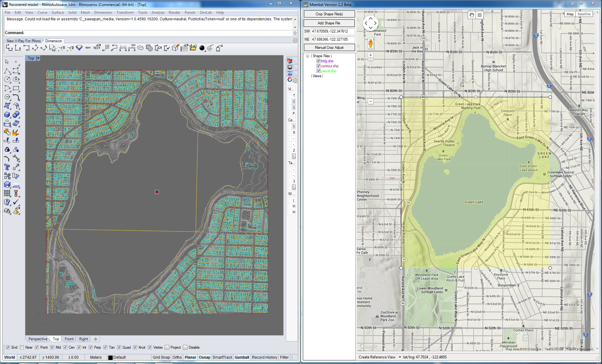This screenshot has width=602, height=364.
Task: Select the Hatch tool in Dimension toolbar
Action: click(149, 48)
